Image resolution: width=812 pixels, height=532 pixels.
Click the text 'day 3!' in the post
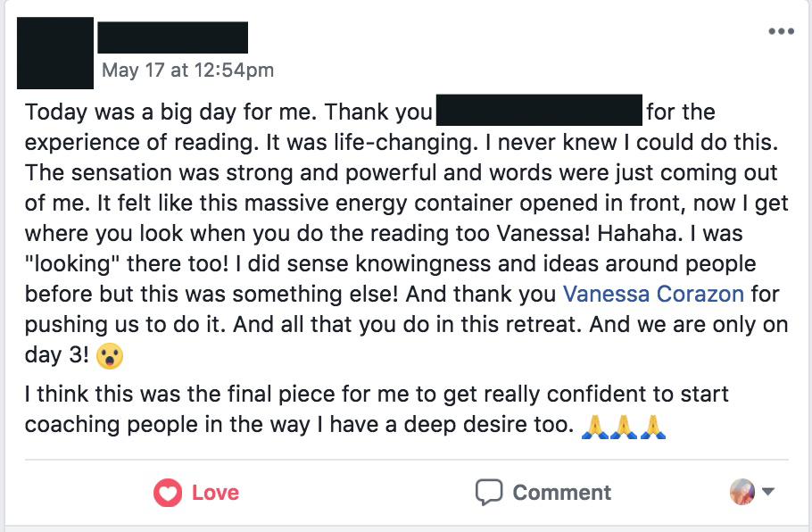pyautogui.click(x=56, y=355)
